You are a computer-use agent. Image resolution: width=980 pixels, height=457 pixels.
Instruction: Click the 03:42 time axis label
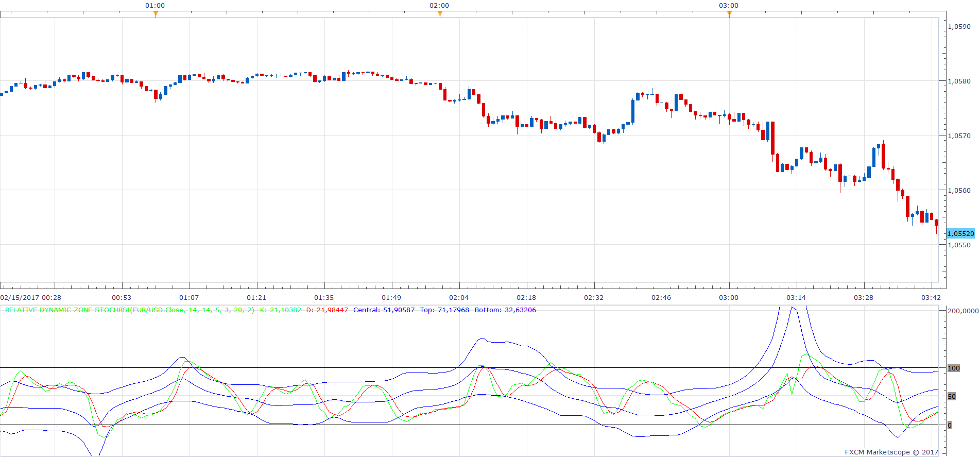pyautogui.click(x=931, y=297)
